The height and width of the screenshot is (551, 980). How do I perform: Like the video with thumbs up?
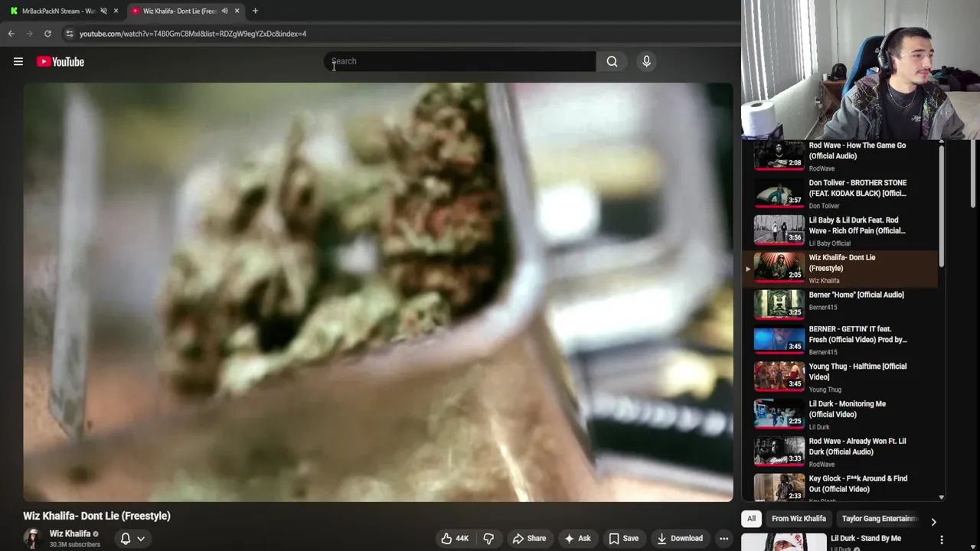[455, 538]
